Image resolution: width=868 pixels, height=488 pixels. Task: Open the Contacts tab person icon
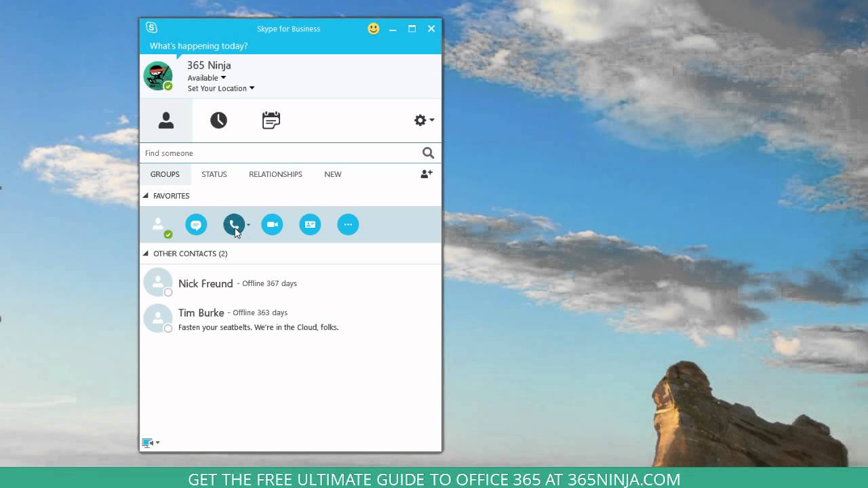(x=166, y=121)
